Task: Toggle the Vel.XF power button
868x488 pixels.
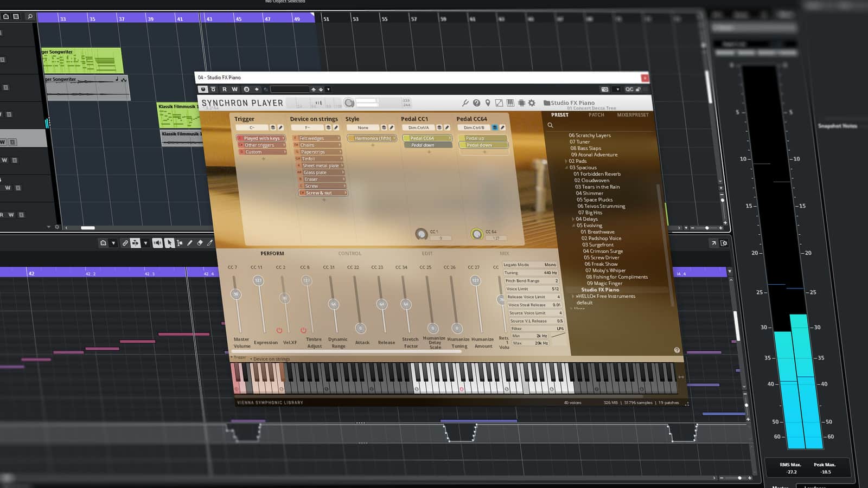Action: tap(279, 330)
